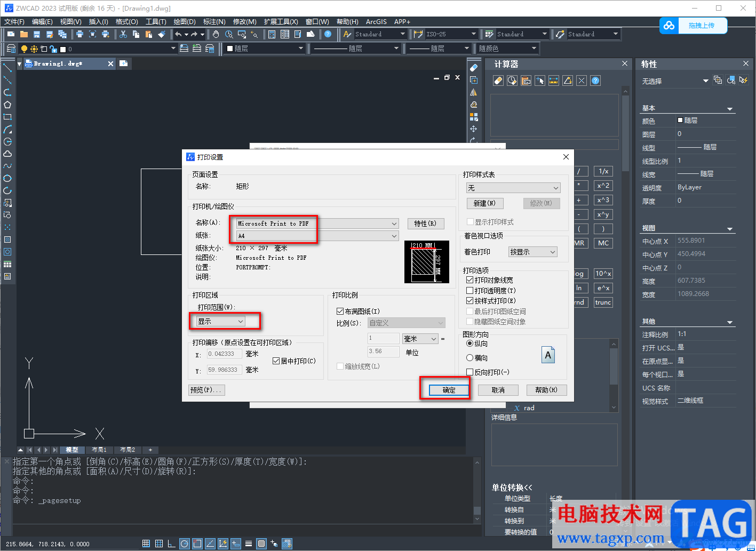Click the calculator Clear eraser icon
Screen dimensions: 756x551
click(x=498, y=81)
